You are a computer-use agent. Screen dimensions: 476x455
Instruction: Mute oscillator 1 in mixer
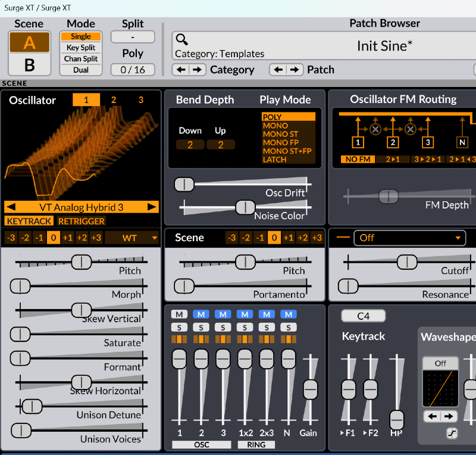tap(179, 314)
